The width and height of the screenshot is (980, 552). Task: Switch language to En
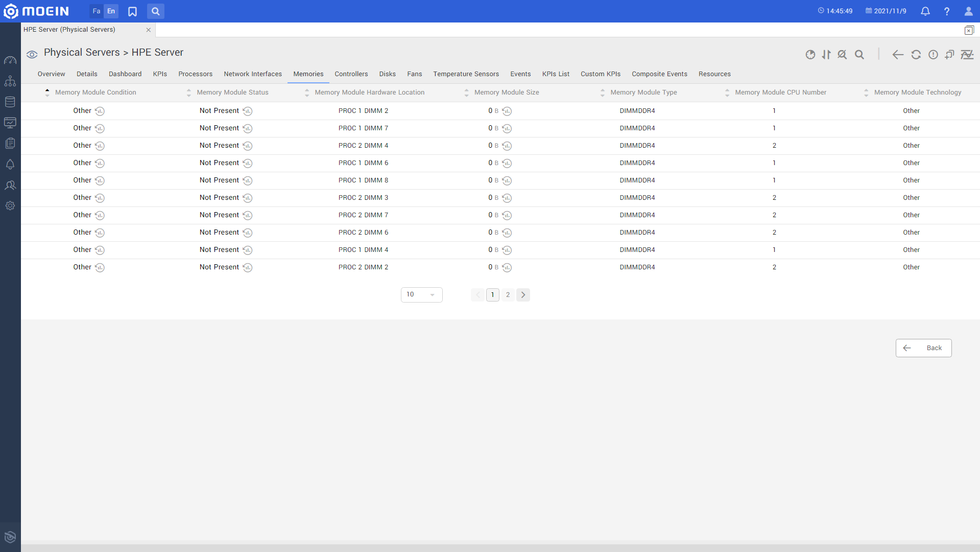pyautogui.click(x=111, y=11)
